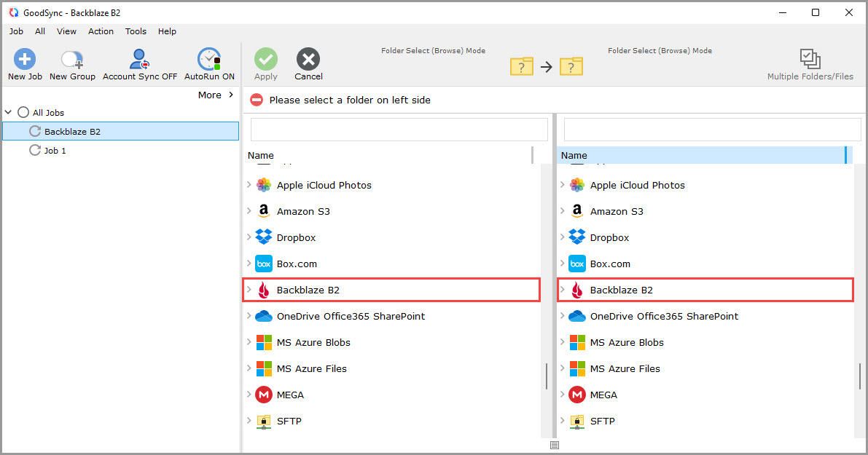Open the Job menu

tap(16, 31)
